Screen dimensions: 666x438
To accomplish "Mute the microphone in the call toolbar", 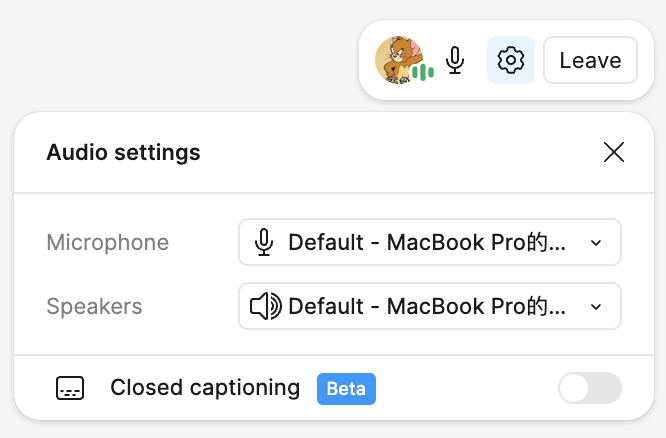I will click(455, 60).
